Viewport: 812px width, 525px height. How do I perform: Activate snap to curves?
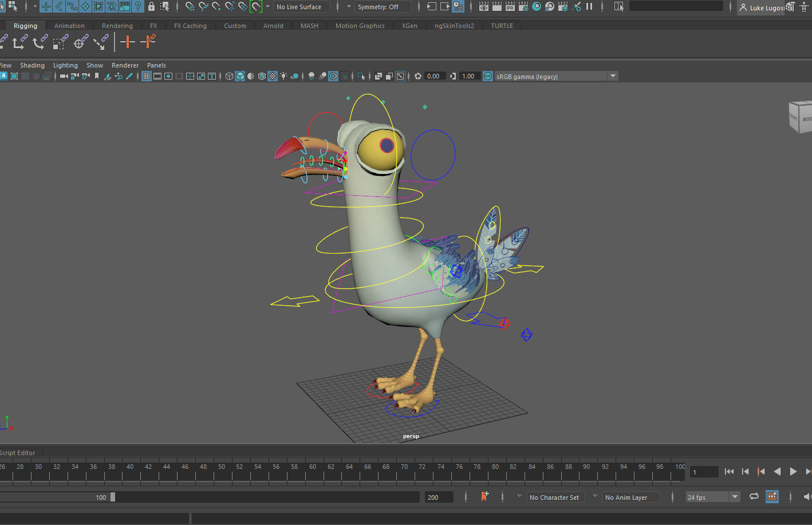click(203, 6)
